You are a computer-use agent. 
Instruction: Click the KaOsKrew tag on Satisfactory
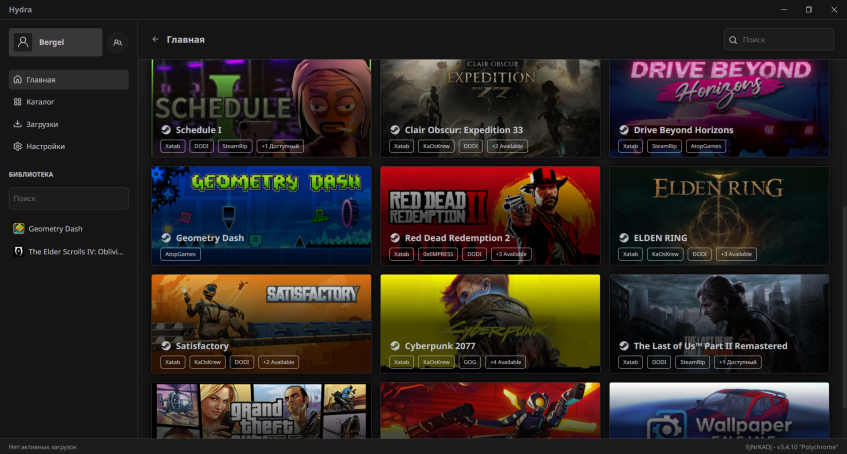[x=207, y=362]
